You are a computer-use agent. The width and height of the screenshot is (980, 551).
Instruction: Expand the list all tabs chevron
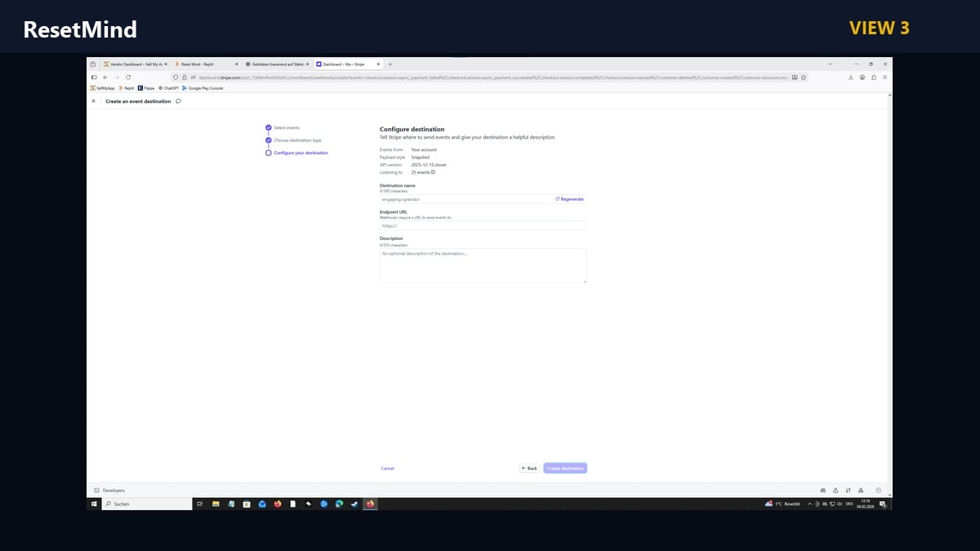(x=831, y=64)
